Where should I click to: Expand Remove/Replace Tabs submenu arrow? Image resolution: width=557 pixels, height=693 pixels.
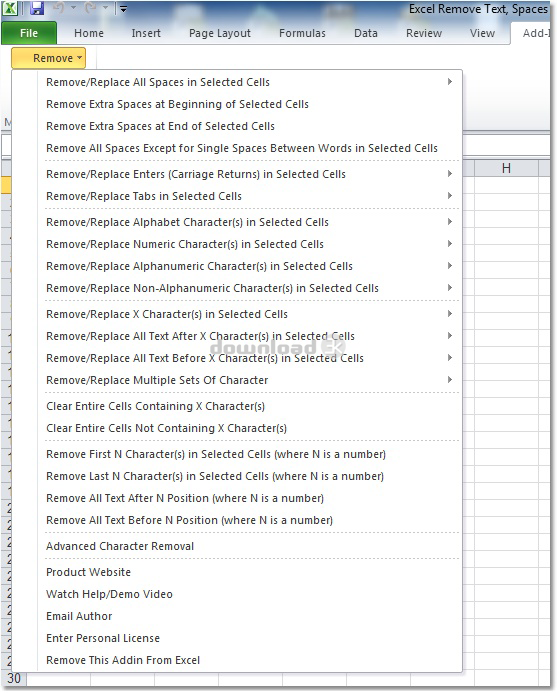coord(450,196)
